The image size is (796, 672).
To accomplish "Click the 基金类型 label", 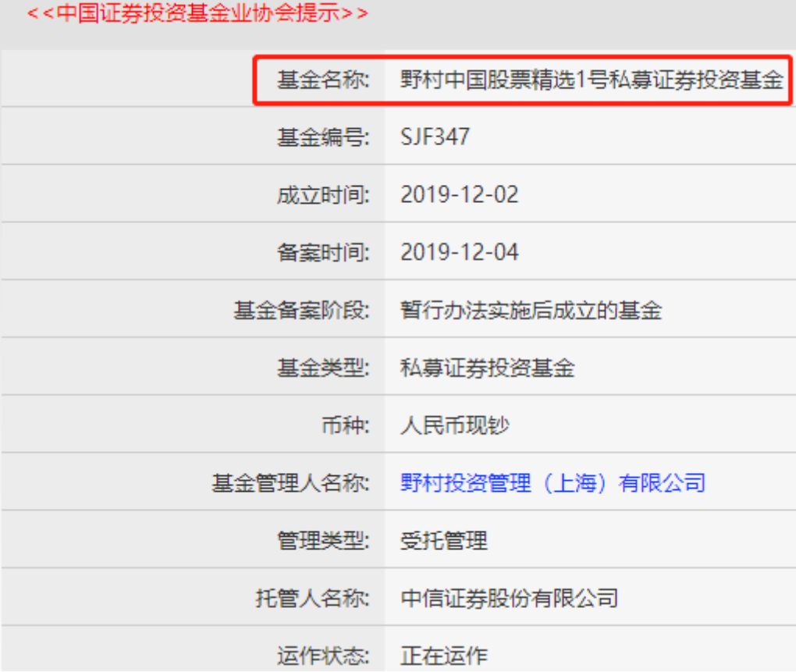I will point(323,368).
